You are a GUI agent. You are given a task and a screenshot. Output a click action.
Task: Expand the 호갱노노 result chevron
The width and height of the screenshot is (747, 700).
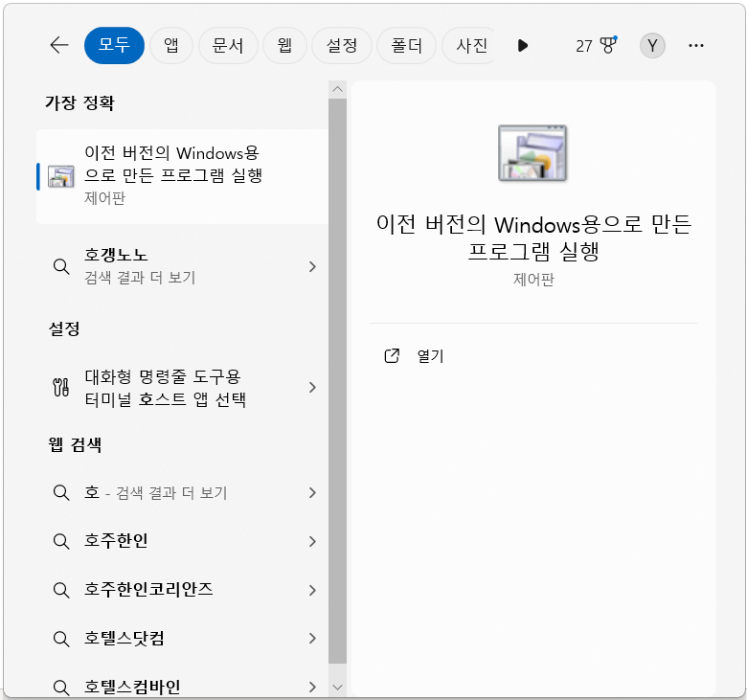tap(312, 266)
